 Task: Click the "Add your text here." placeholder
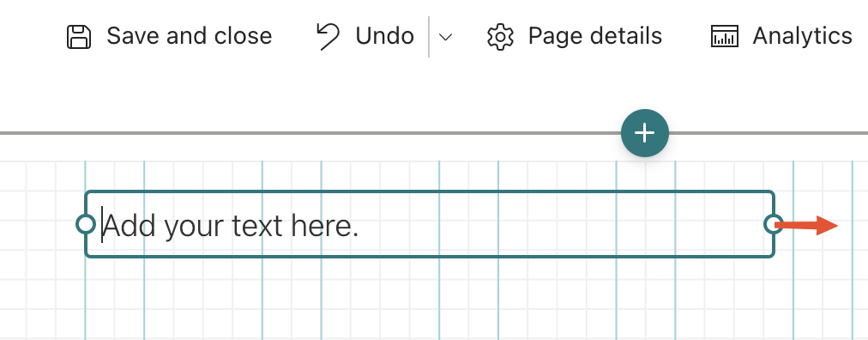232,226
